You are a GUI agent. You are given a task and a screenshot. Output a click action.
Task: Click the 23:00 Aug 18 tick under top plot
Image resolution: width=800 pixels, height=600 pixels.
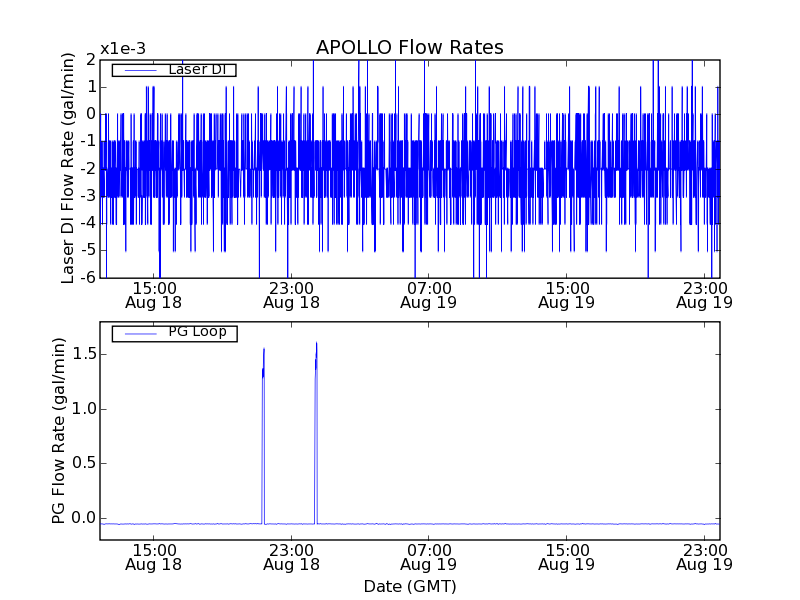(291, 295)
